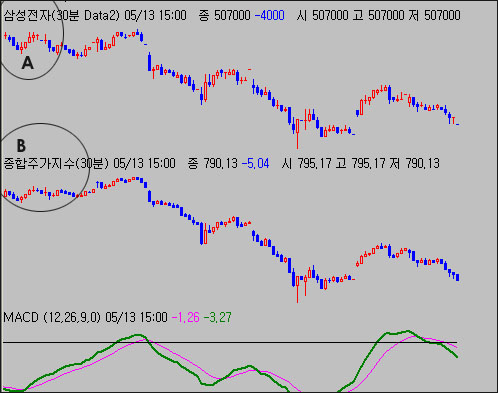This screenshot has width=498, height=393.
Task: Click the 종합주가지수(30분) chart title
Action: click(x=56, y=164)
